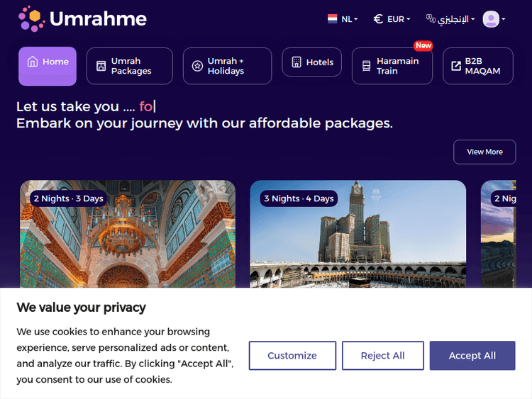This screenshot has height=399, width=532.
Task: Click the Netherlands flag icon
Action: coord(332,19)
